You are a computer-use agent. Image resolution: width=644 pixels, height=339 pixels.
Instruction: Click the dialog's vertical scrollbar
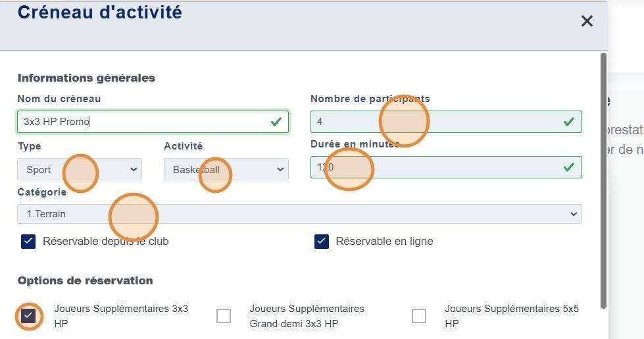coord(603,178)
